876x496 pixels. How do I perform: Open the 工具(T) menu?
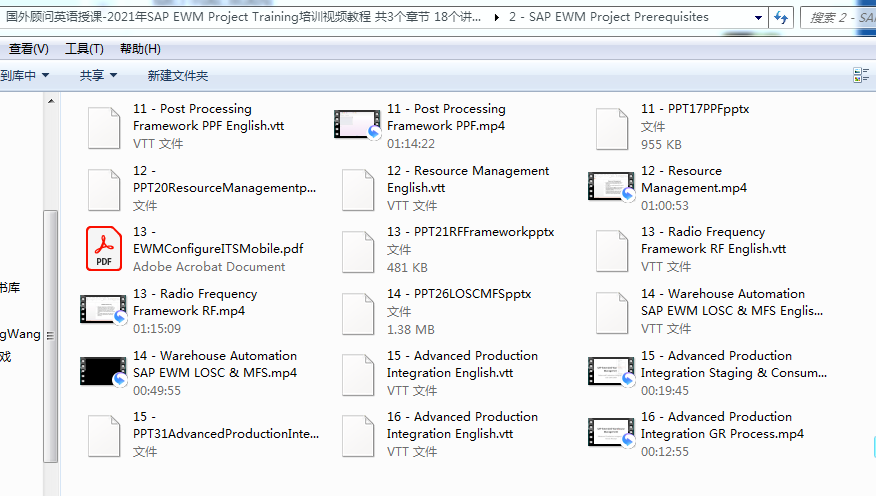click(84, 49)
